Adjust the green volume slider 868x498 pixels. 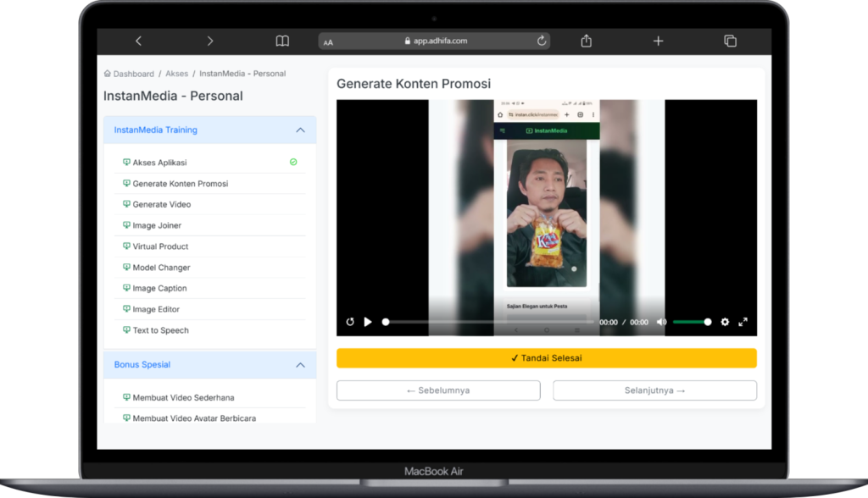pos(692,322)
